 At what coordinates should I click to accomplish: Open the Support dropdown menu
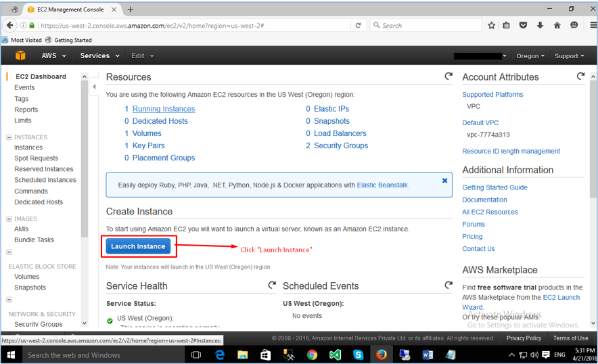570,56
